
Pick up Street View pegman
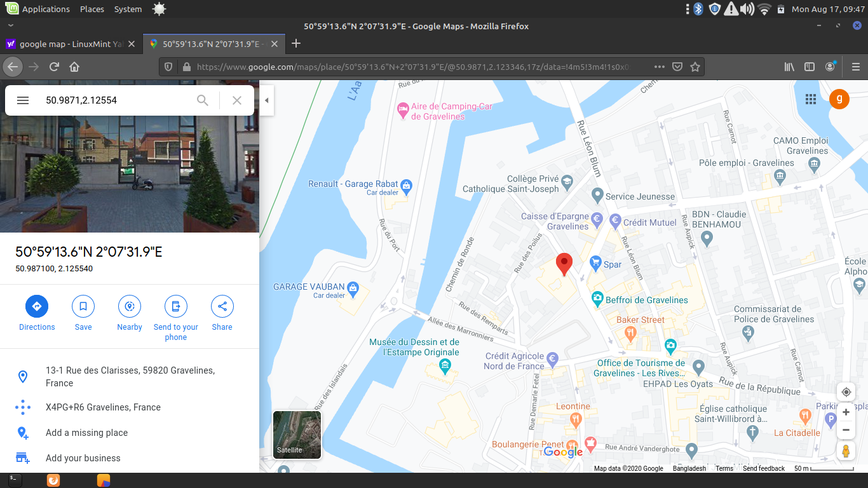pos(846,451)
